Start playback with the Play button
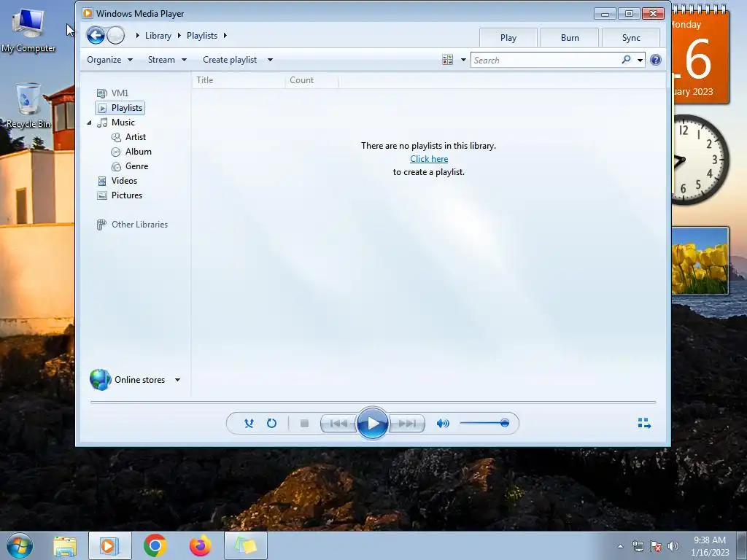 click(373, 423)
